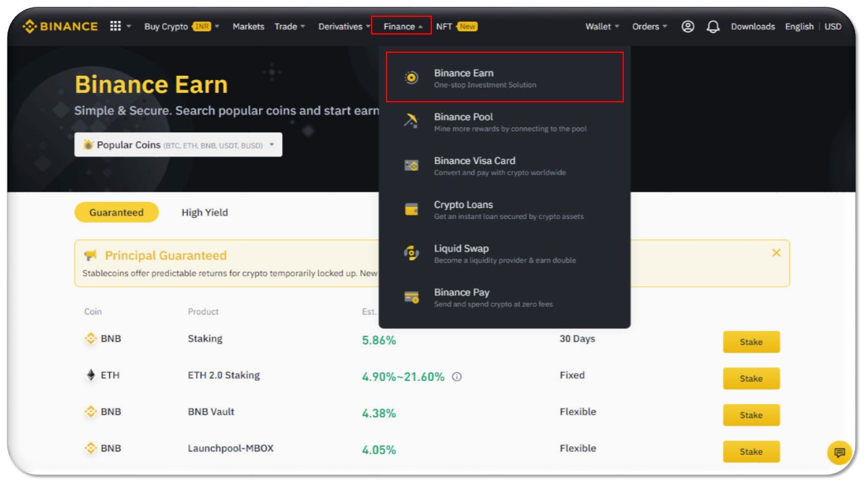Click the Fixed duration cell
868x488 pixels.
572,375
